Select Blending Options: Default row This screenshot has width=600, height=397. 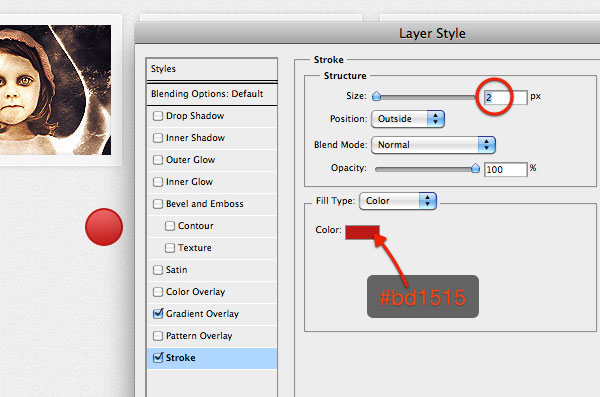click(x=212, y=94)
